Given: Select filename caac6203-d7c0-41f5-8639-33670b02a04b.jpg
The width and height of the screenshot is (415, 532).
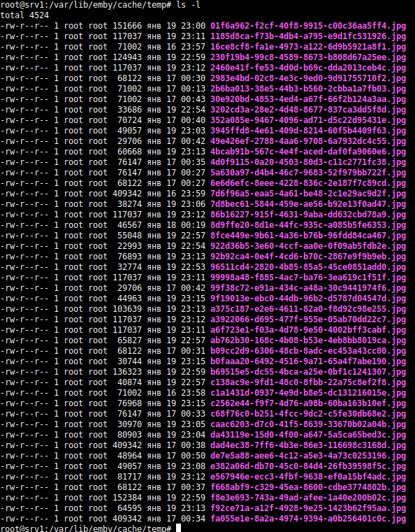Looking at the screenshot, I should [x=308, y=424].
